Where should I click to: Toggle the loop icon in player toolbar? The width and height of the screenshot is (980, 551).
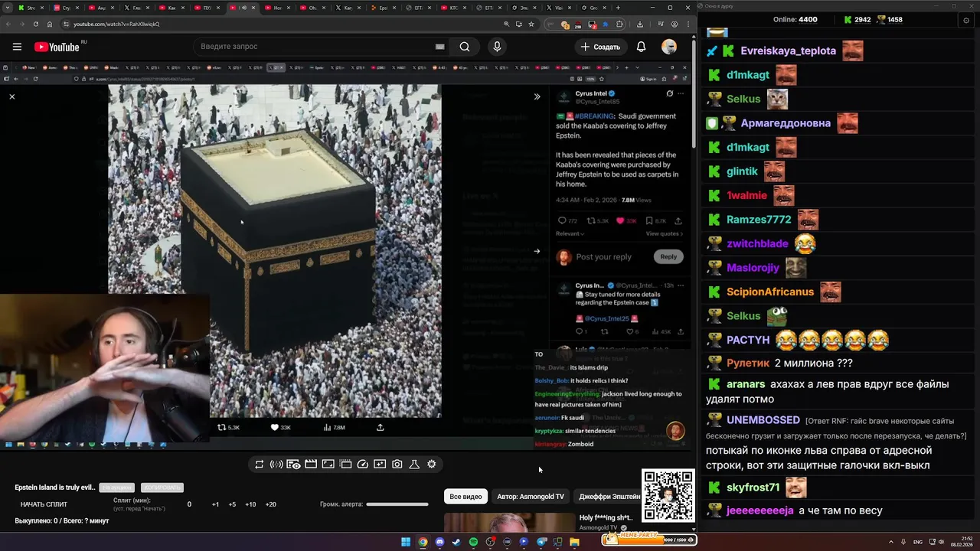260,465
